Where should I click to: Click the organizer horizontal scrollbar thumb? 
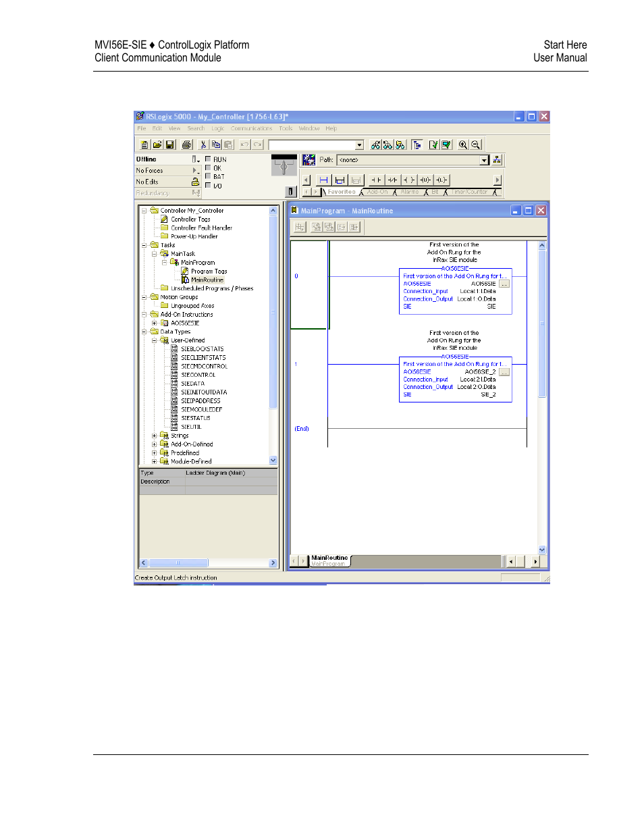coord(178,563)
